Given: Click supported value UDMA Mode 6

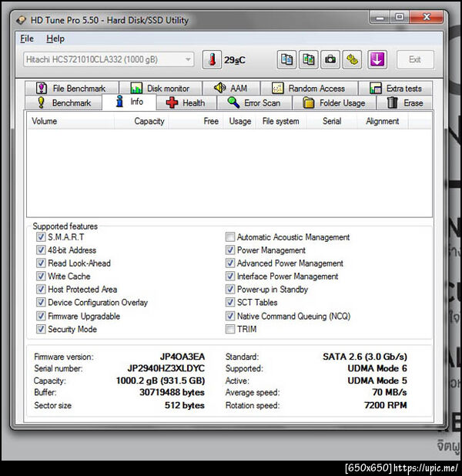Looking at the screenshot, I should [377, 368].
